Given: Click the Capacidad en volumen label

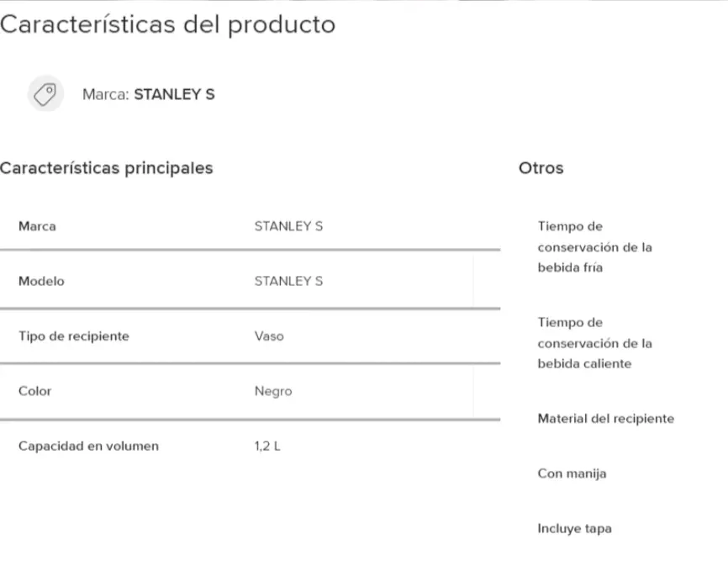Looking at the screenshot, I should coord(88,446).
